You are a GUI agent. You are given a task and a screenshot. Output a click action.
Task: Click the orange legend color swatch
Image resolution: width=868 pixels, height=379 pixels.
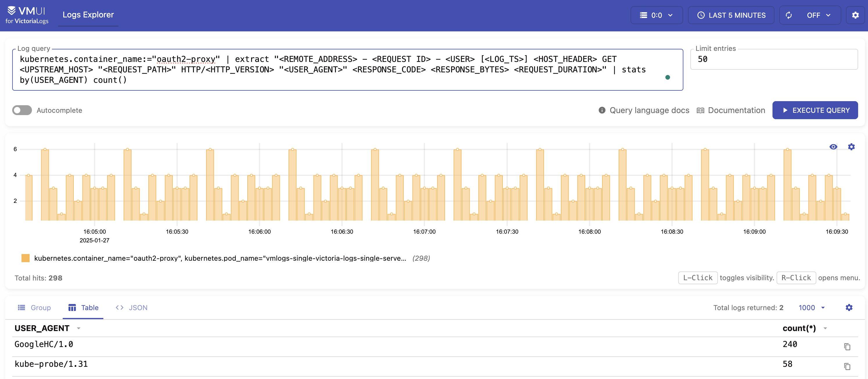26,258
